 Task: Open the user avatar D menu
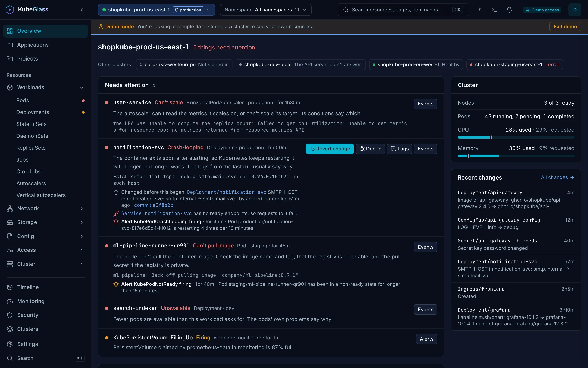pyautogui.click(x=575, y=10)
